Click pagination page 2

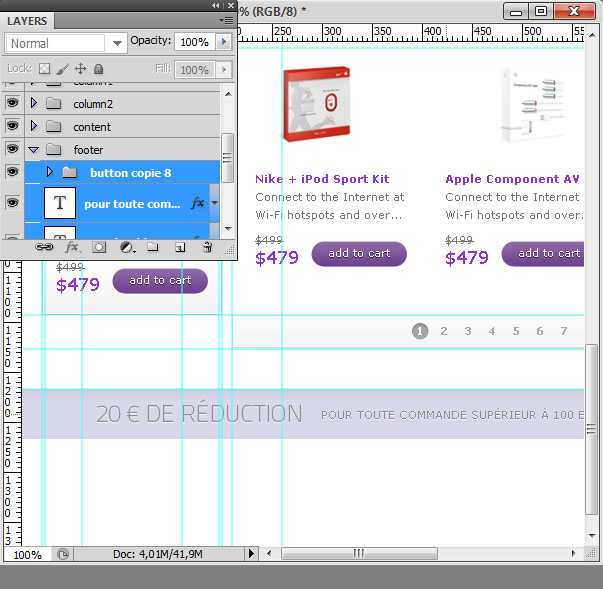tap(444, 331)
